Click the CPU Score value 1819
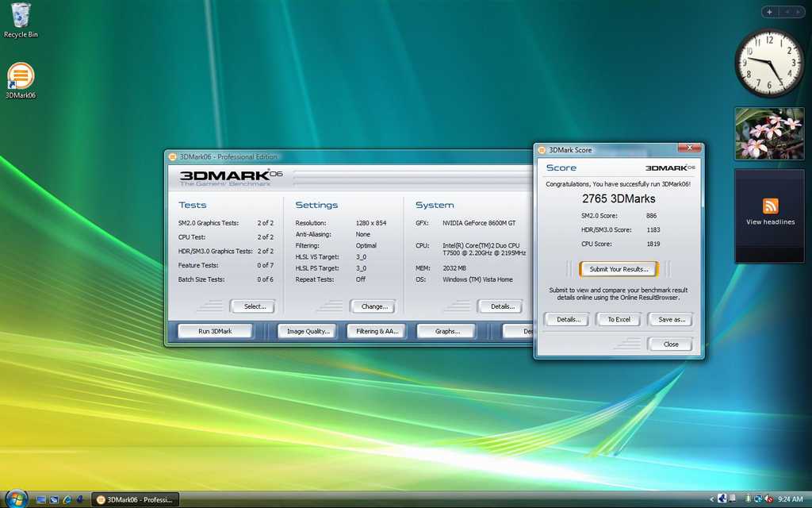 (x=653, y=244)
